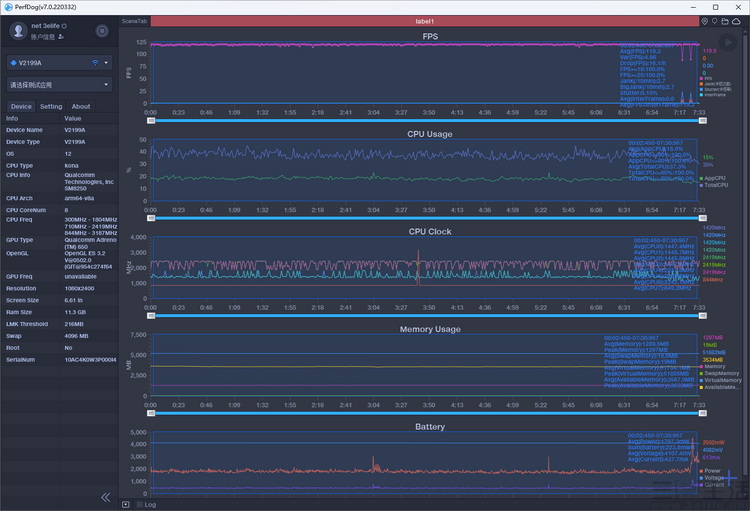Click the label1 red scene bar

pos(424,21)
